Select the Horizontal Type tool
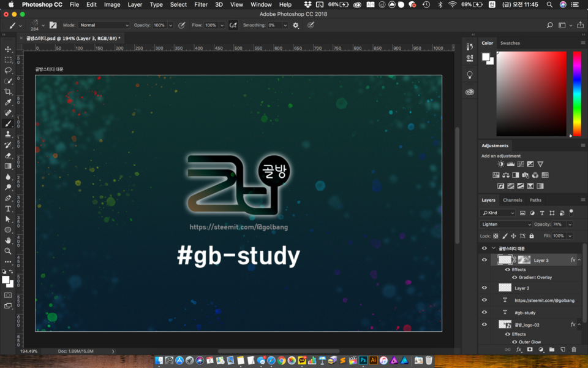 [8, 209]
